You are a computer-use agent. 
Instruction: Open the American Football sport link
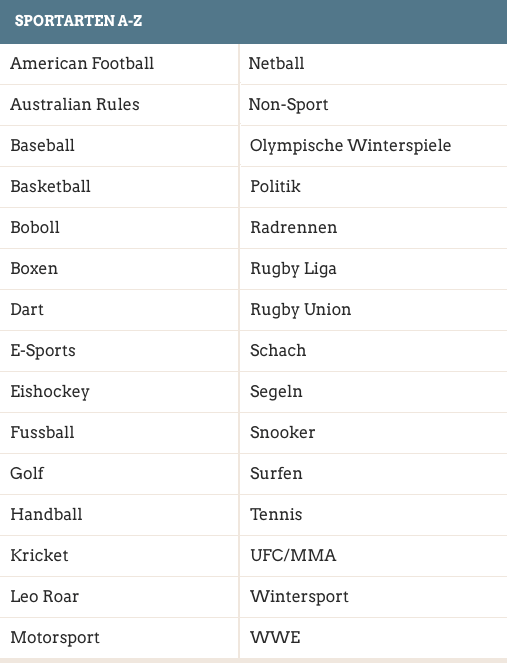(82, 63)
